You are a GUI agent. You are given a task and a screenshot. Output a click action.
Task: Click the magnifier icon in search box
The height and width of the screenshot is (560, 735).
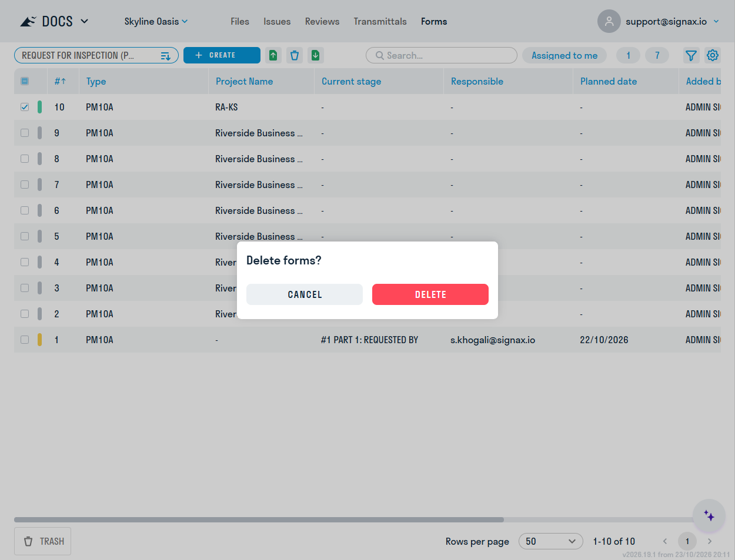(x=380, y=55)
